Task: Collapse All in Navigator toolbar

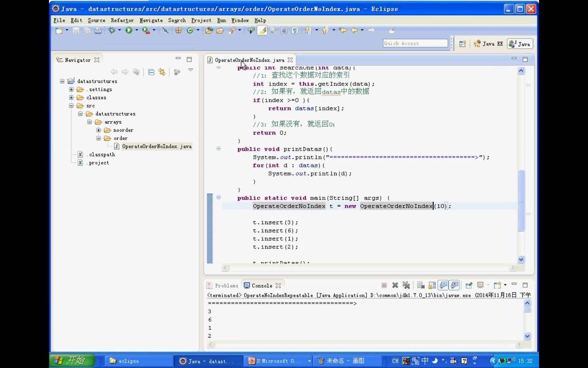Action: (x=151, y=72)
